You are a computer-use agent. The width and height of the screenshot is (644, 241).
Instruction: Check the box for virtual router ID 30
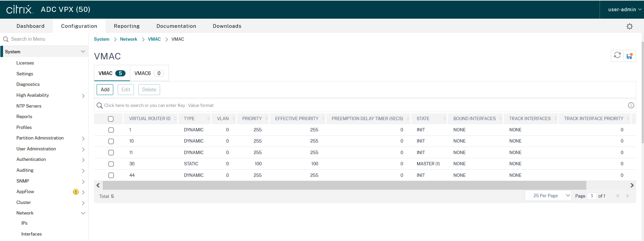111,164
